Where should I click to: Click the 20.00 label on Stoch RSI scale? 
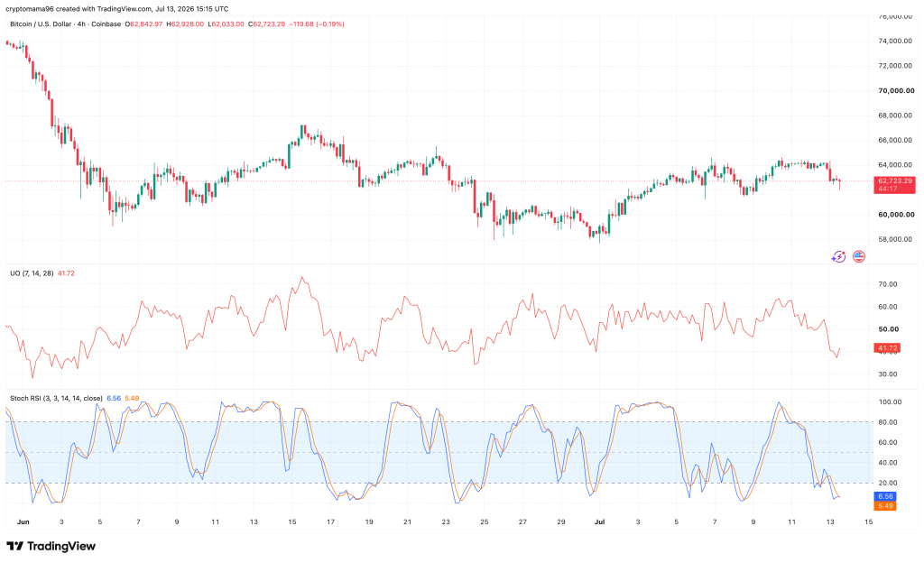[888, 483]
